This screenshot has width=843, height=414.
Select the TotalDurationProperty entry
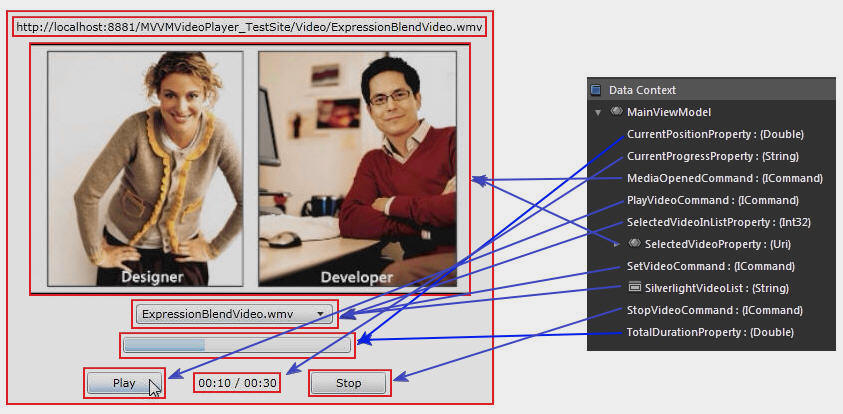point(710,332)
